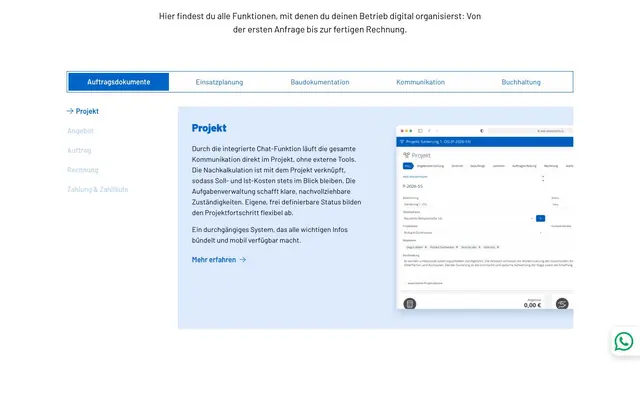Click the paragraph starting "Durch die integrierte Chat-Funktion"
The width and height of the screenshot is (640, 400).
pos(277,180)
